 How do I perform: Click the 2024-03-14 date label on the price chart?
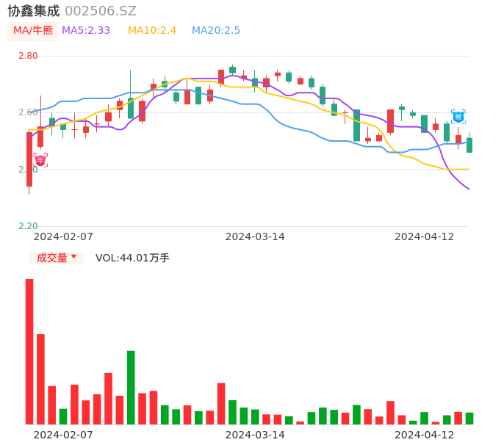(x=255, y=236)
